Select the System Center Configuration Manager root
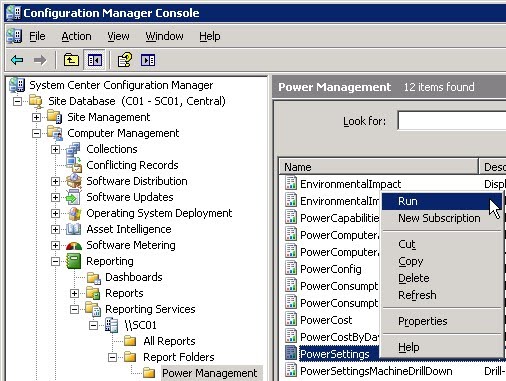Viewport: 506px width, 381px height. pos(121,85)
